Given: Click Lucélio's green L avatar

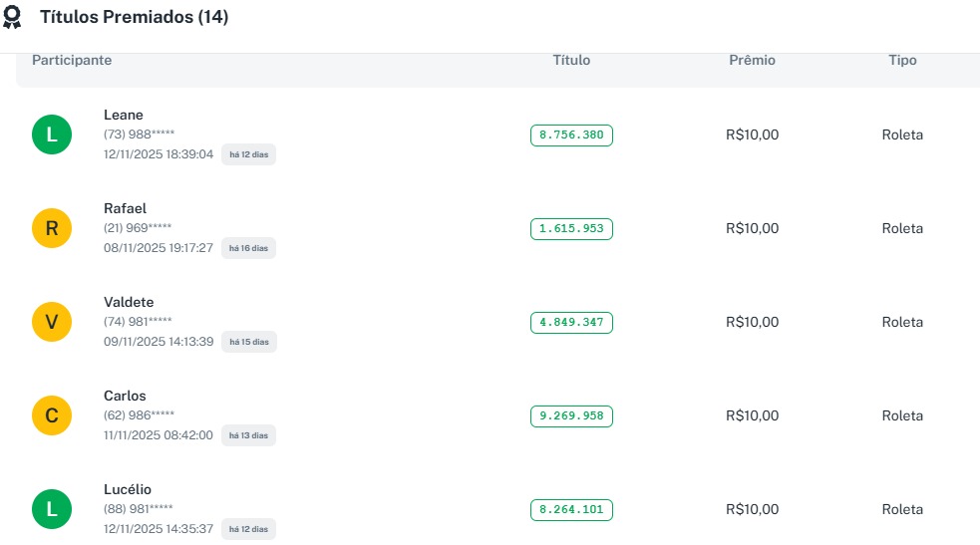Looking at the screenshot, I should tap(52, 509).
